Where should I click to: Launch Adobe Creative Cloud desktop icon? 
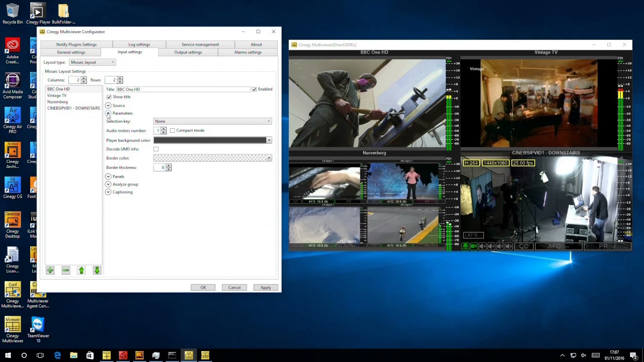coord(13,51)
